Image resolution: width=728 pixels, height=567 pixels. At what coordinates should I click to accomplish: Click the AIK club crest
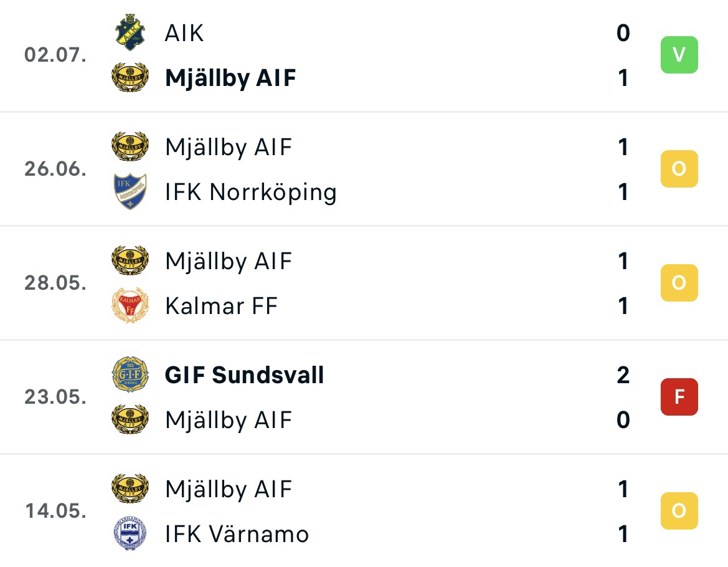pos(130,32)
